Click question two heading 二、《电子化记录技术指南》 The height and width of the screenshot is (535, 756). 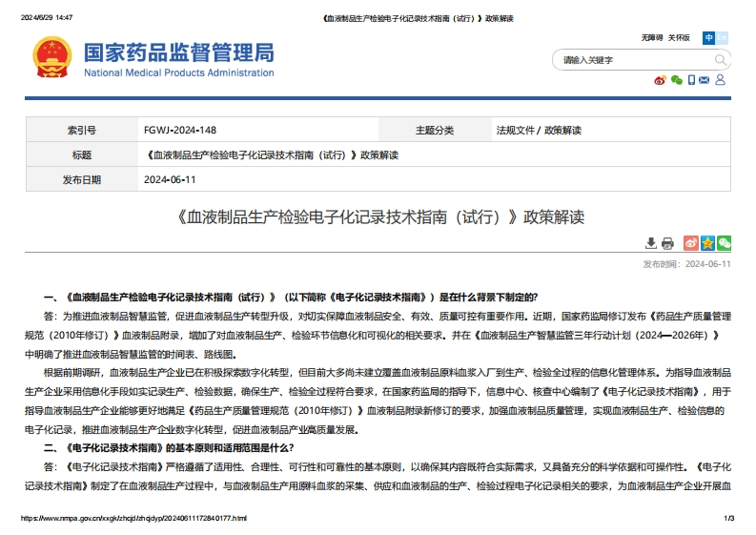(169, 448)
